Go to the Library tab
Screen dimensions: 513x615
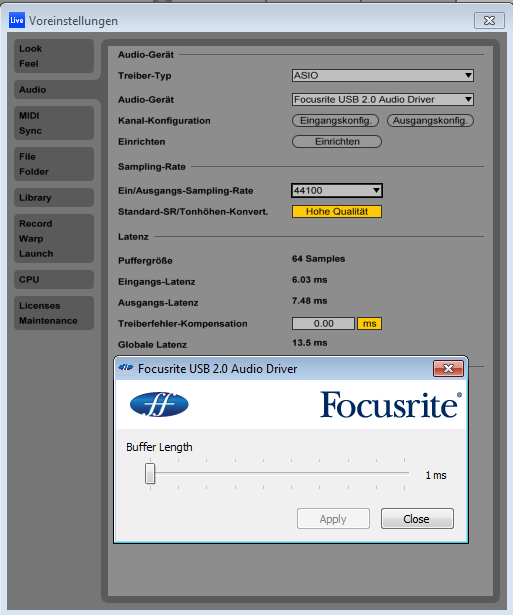(x=54, y=198)
